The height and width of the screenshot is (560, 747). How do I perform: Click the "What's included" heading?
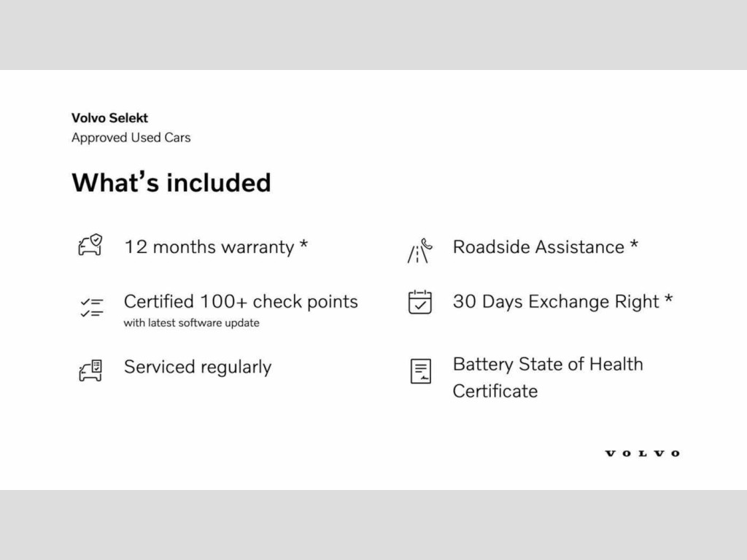pos(171,182)
